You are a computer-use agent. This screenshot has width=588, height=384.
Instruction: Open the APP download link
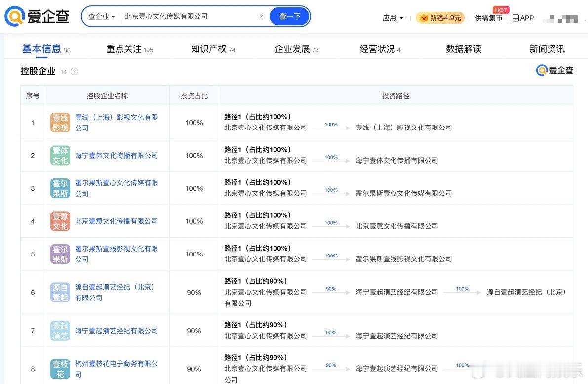[523, 18]
